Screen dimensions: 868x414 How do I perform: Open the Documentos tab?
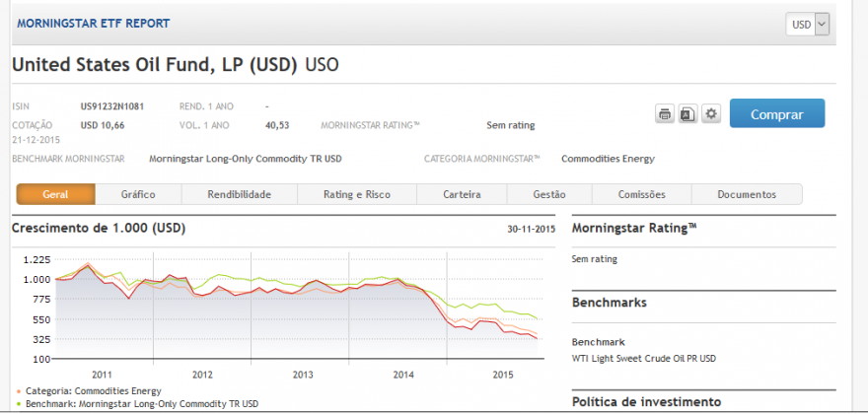[747, 194]
